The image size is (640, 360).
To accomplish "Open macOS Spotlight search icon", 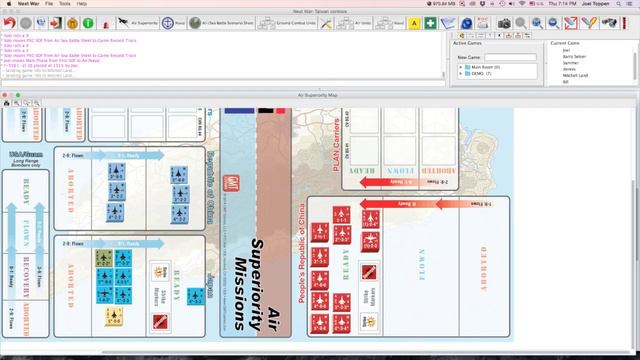I will (x=619, y=4).
